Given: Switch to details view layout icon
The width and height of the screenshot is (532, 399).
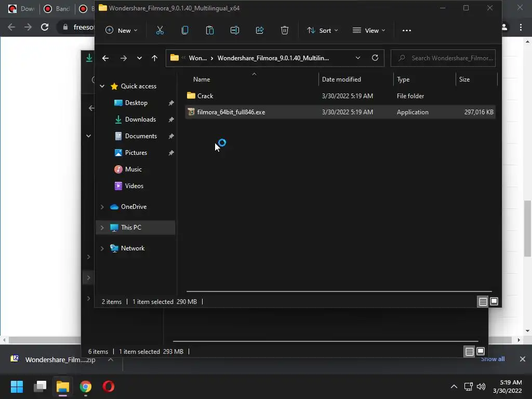Looking at the screenshot, I should point(483,301).
